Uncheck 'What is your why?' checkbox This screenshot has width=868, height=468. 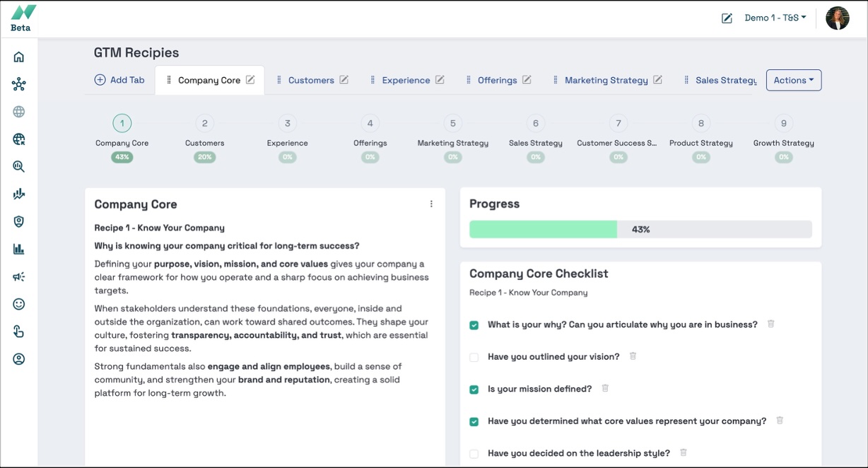474,325
